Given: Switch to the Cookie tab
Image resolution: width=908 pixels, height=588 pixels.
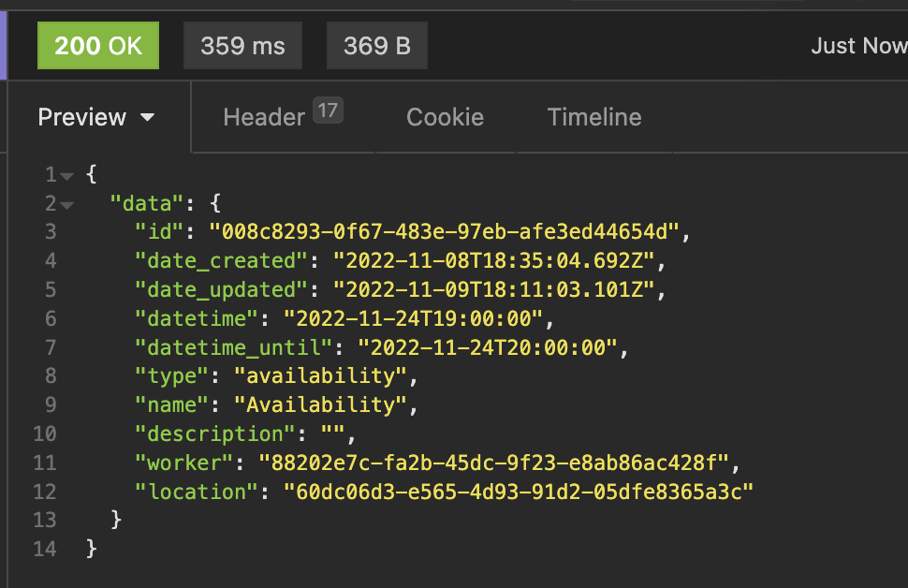Looking at the screenshot, I should (x=445, y=118).
